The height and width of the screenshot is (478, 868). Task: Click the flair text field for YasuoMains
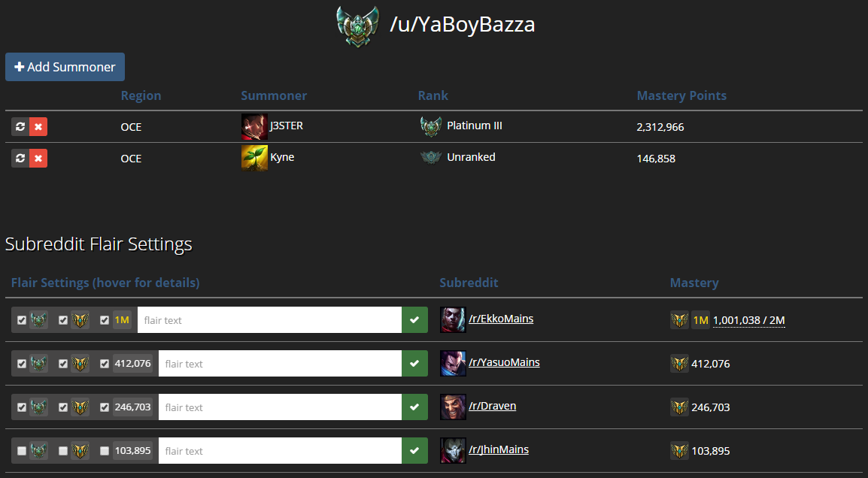[280, 364]
